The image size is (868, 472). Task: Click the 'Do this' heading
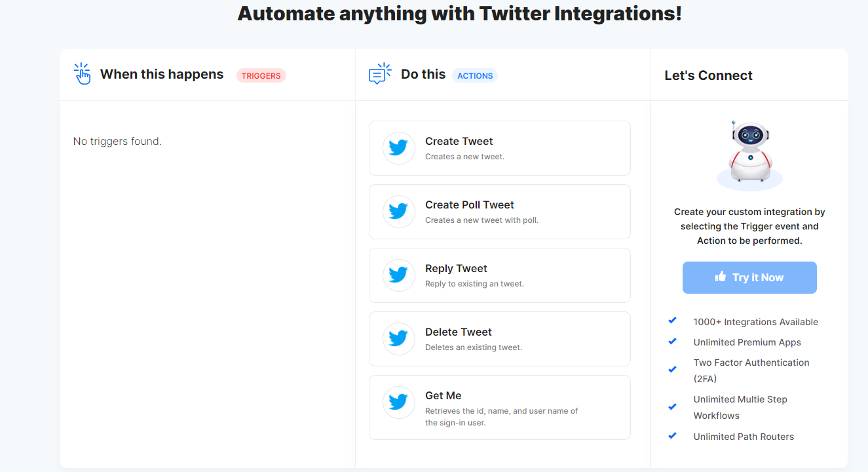click(423, 74)
